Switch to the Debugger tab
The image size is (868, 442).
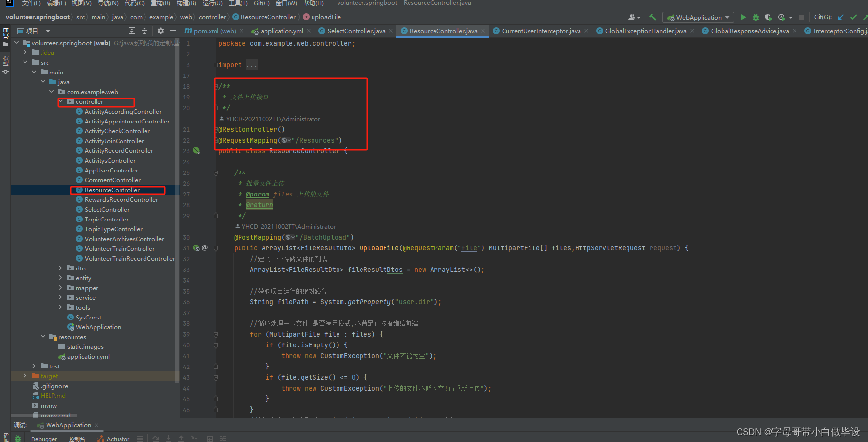click(44, 439)
